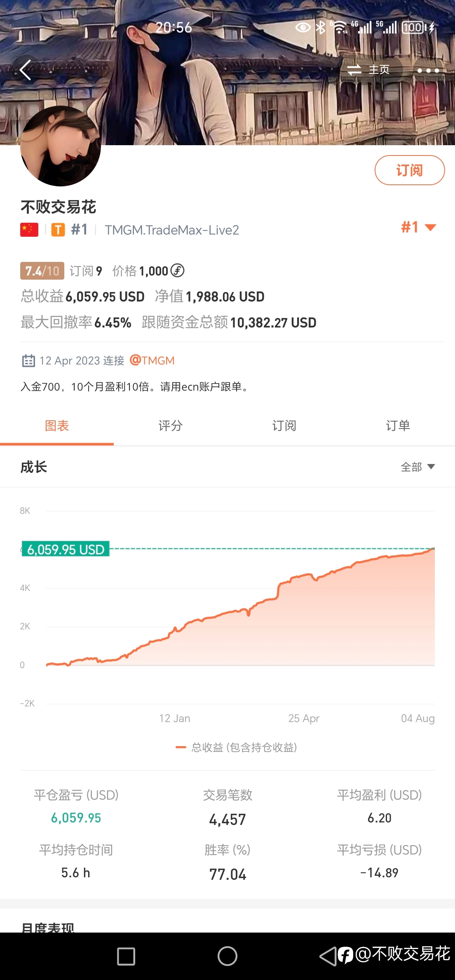
Task: Open the @TMGM broker link
Action: tap(152, 360)
